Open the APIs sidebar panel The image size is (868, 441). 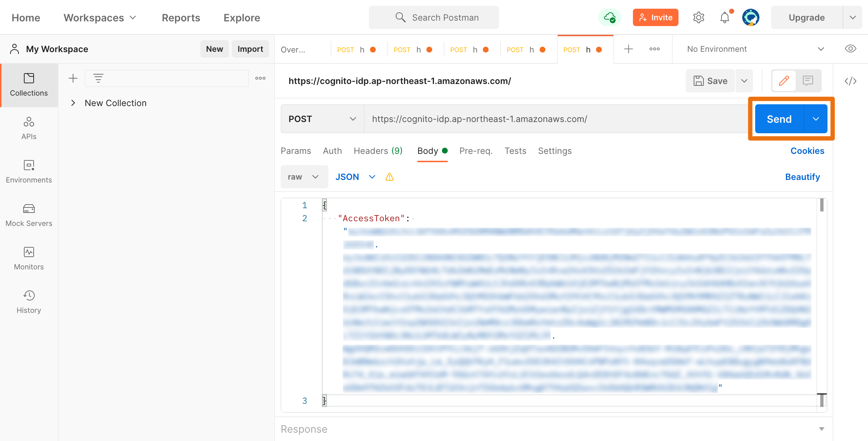pos(29,129)
